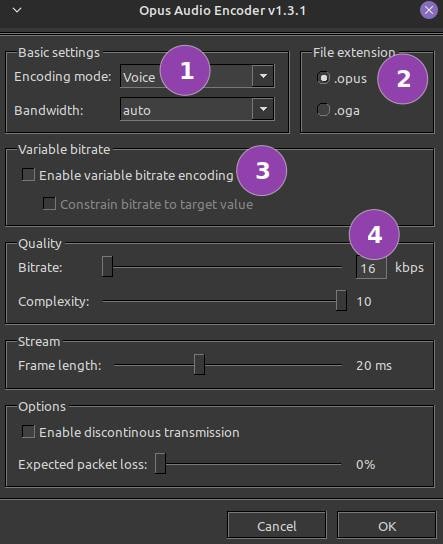
Task: Click the Complexity slider handle
Action: (x=341, y=300)
